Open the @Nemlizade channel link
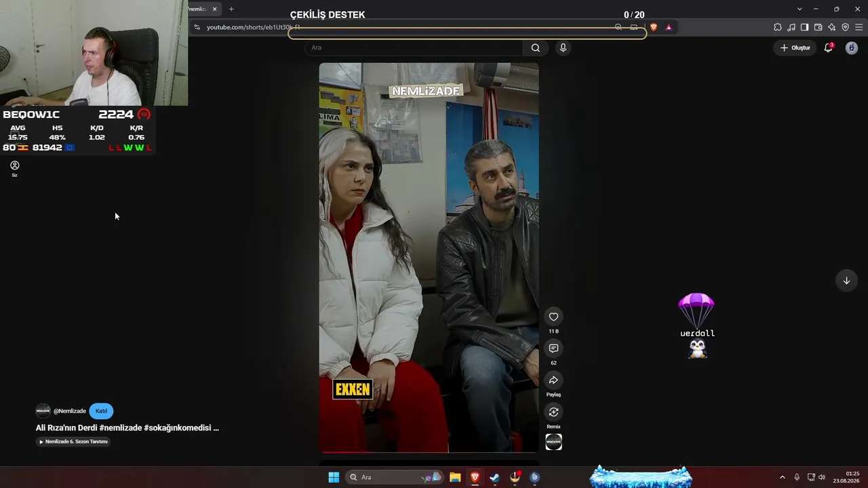This screenshot has height=488, width=868. tap(70, 411)
